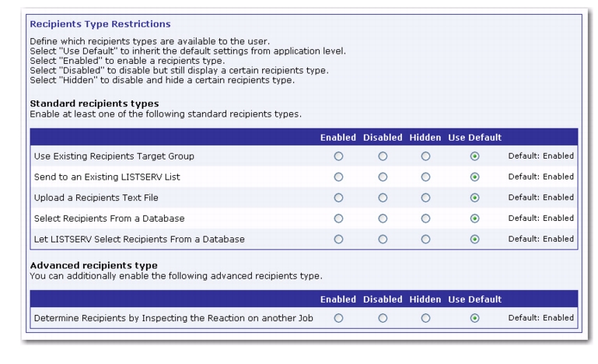This screenshot has height=364, width=598.
Task: Choose Use Default for Upload a Recipients Text File
Action: pyautogui.click(x=475, y=198)
